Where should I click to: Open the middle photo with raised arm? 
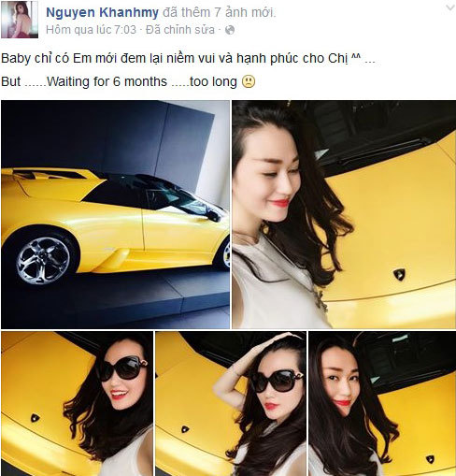tap(231, 404)
